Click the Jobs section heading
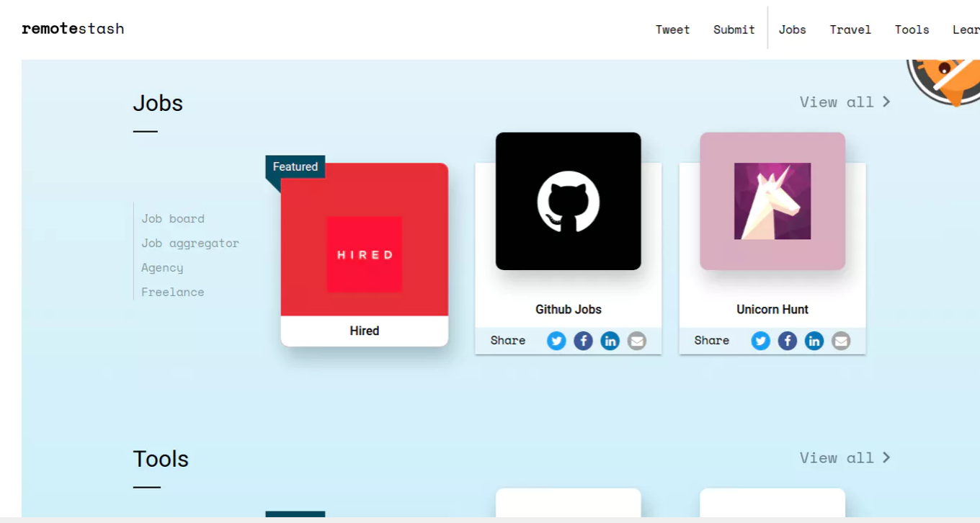980x523 pixels. click(x=158, y=103)
